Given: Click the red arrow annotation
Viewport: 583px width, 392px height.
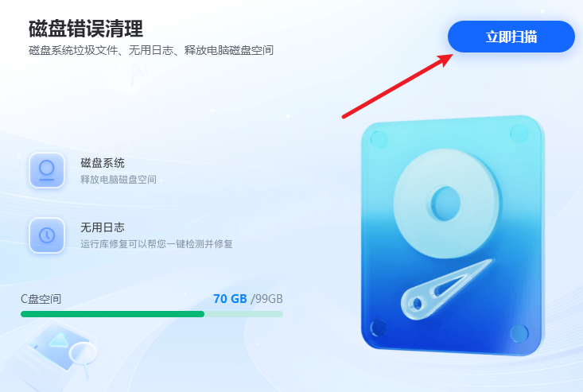Looking at the screenshot, I should tap(397, 86).
